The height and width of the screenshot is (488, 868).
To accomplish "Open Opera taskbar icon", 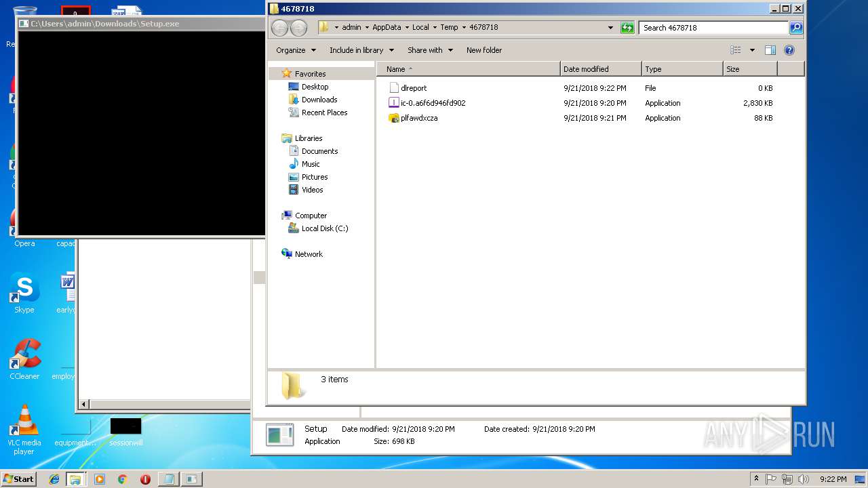I will click(x=145, y=479).
